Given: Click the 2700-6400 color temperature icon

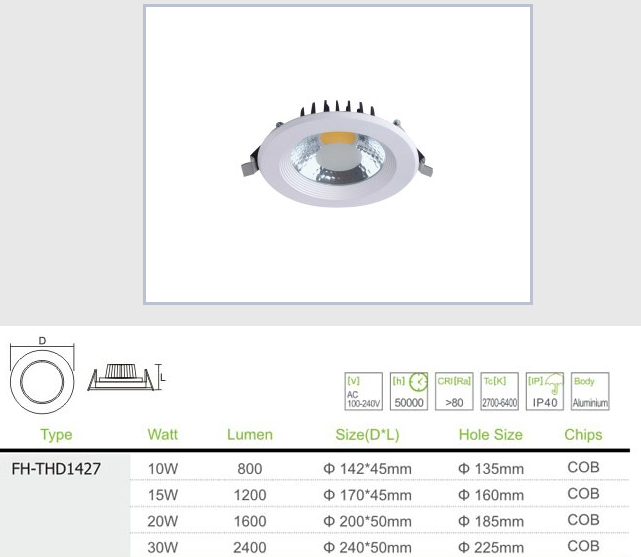Looking at the screenshot, I should pyautogui.click(x=499, y=391).
